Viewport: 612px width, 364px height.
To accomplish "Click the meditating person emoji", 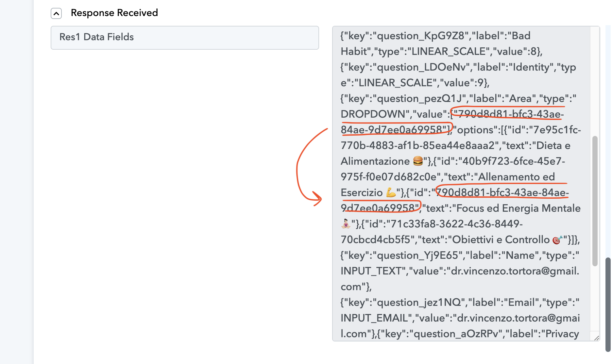I will pyautogui.click(x=346, y=223).
